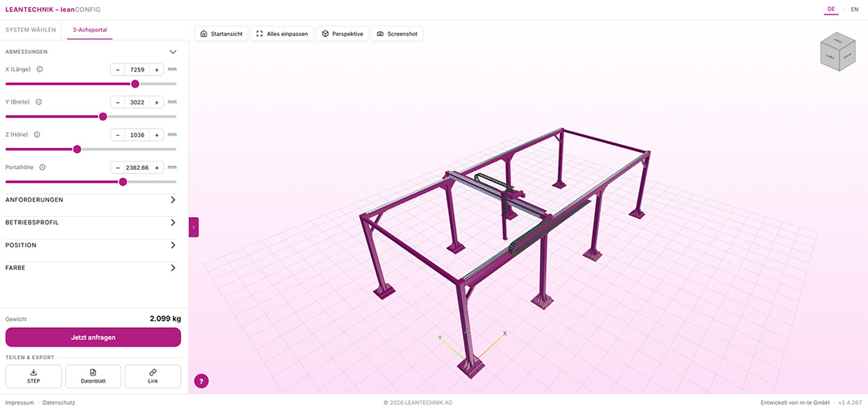Decrease Portalhöhe with minus button
The width and height of the screenshot is (868, 410).
pyautogui.click(x=118, y=167)
